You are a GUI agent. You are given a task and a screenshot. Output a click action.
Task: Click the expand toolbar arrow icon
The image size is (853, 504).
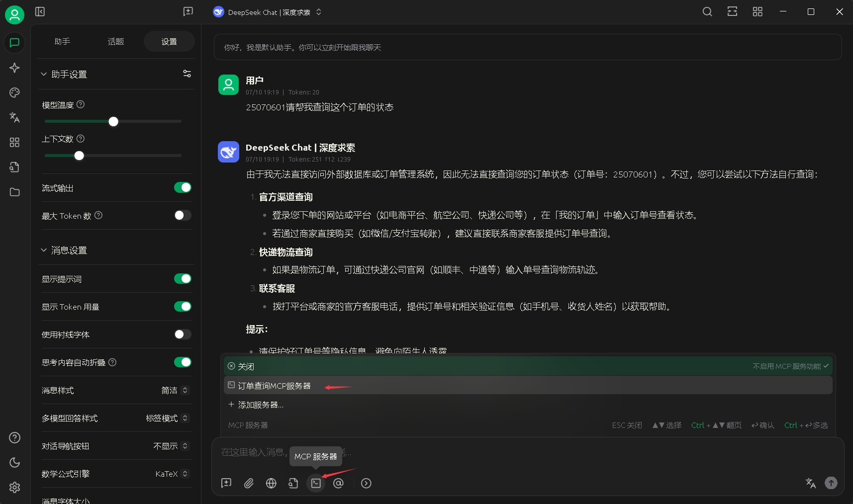366,483
